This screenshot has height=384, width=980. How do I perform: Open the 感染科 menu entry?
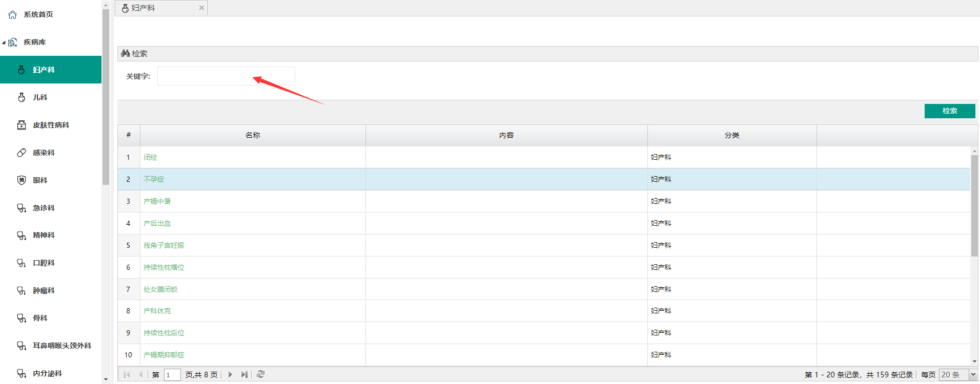coord(44,153)
